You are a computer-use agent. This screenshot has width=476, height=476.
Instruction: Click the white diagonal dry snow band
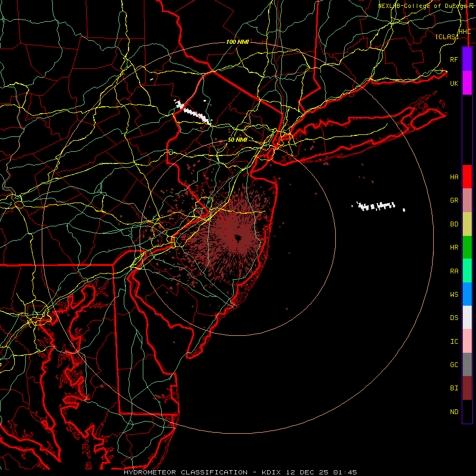coord(193,112)
